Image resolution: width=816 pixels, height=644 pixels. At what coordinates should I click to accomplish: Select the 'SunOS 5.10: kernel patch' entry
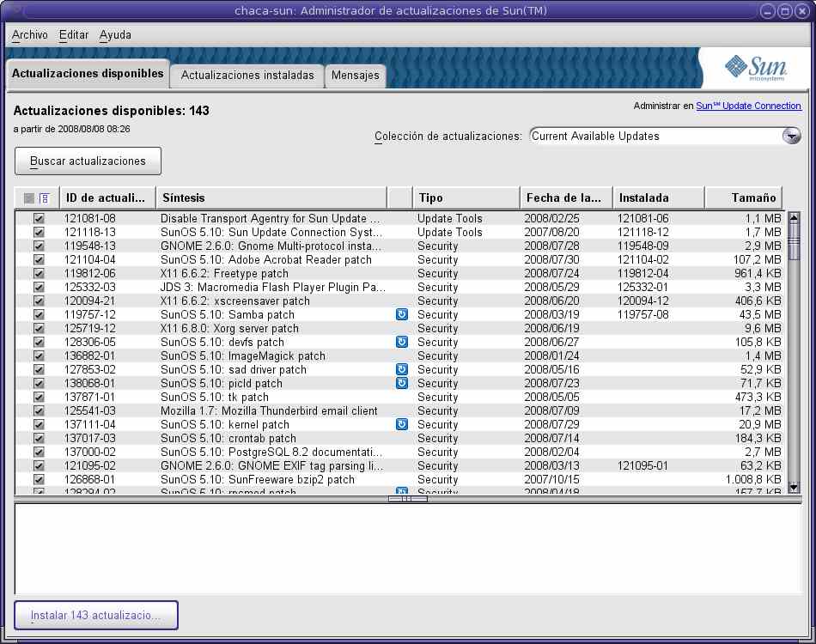click(x=225, y=424)
